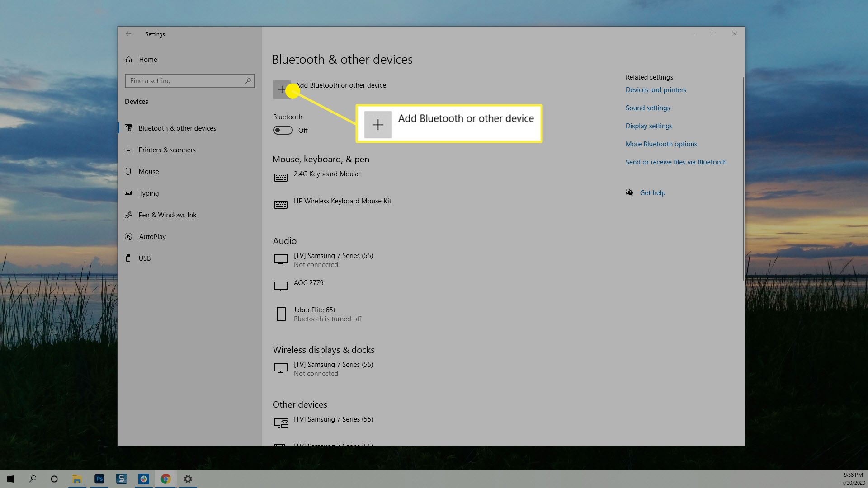
Task: Click Get help support option
Action: click(652, 192)
